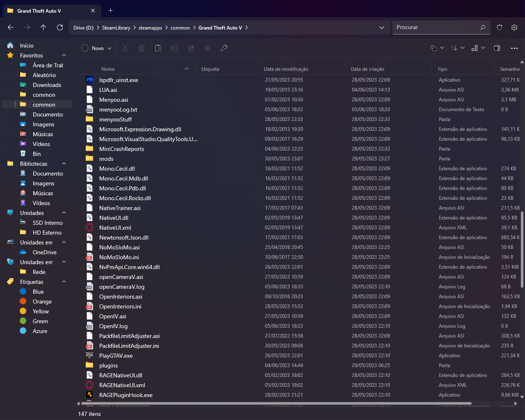Navigate up one directory level
Image resolution: width=525 pixels, height=420 pixels.
point(43,27)
